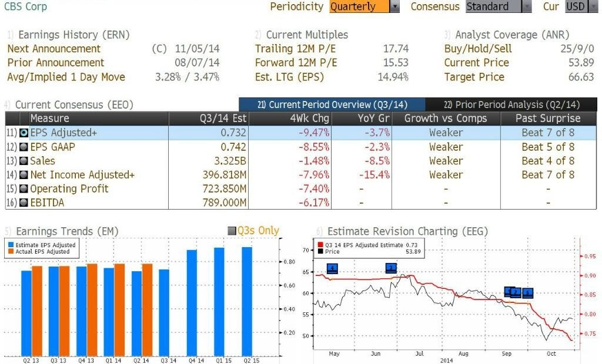Click Beat 5 of 8 in the EPS GAAP row
This screenshot has height=364, width=602.
pyautogui.click(x=548, y=147)
